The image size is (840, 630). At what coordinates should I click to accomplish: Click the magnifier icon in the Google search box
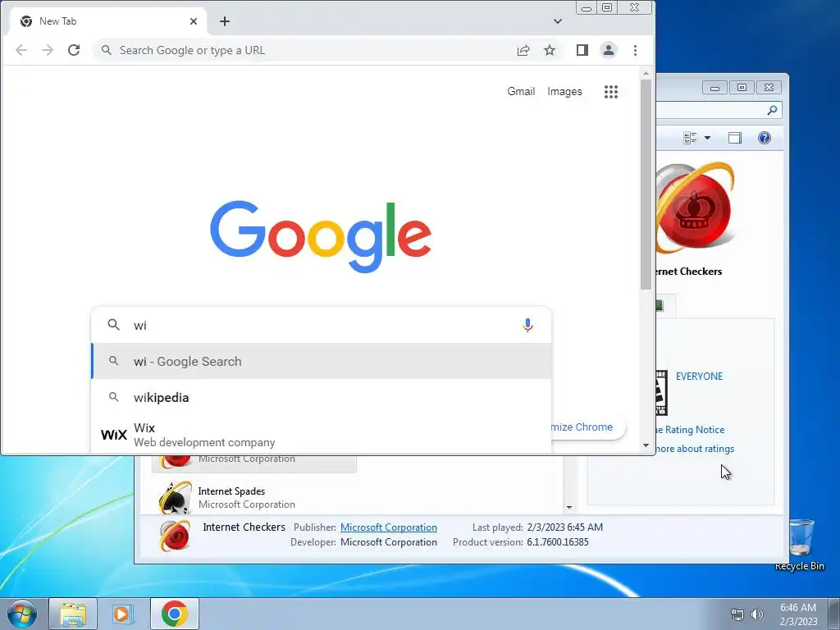tap(113, 325)
